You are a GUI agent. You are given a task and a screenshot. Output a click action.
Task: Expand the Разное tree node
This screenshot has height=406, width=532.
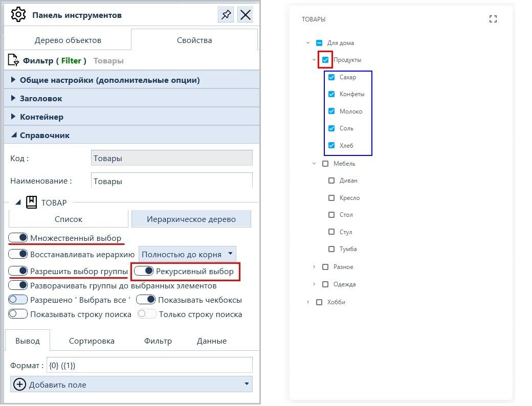tap(314, 267)
